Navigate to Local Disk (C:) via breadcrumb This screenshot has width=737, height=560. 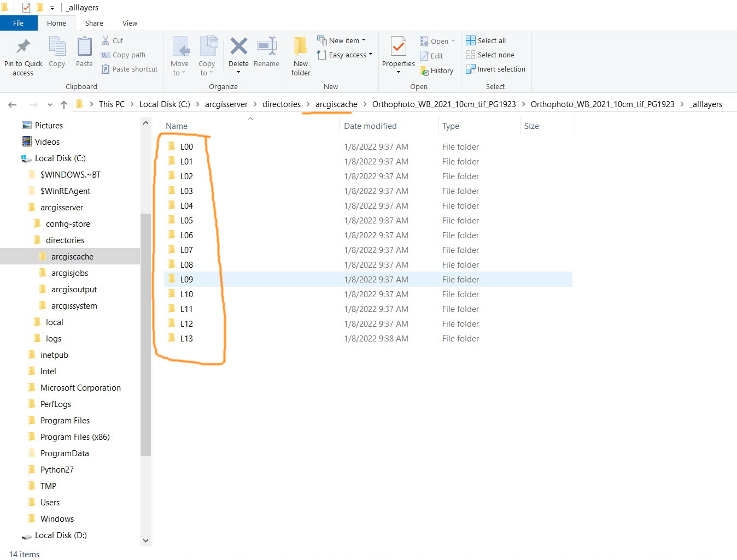tap(164, 104)
